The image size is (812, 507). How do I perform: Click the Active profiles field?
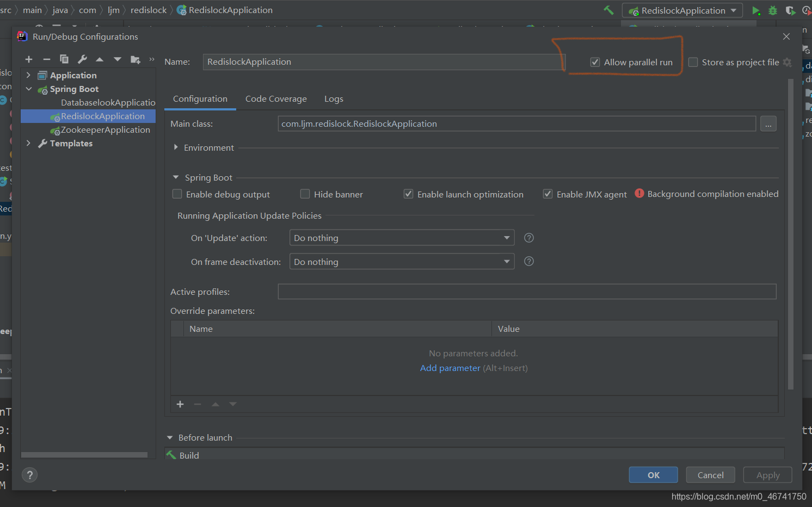coord(527,292)
